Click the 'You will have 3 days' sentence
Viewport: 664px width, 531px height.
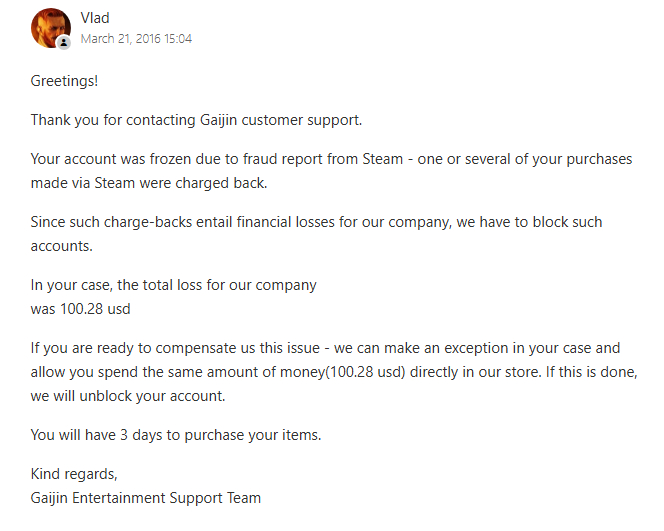click(176, 435)
